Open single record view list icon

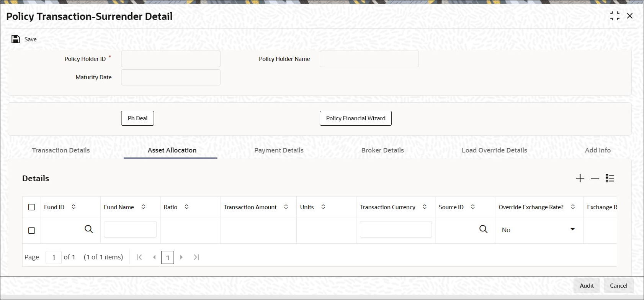point(610,178)
